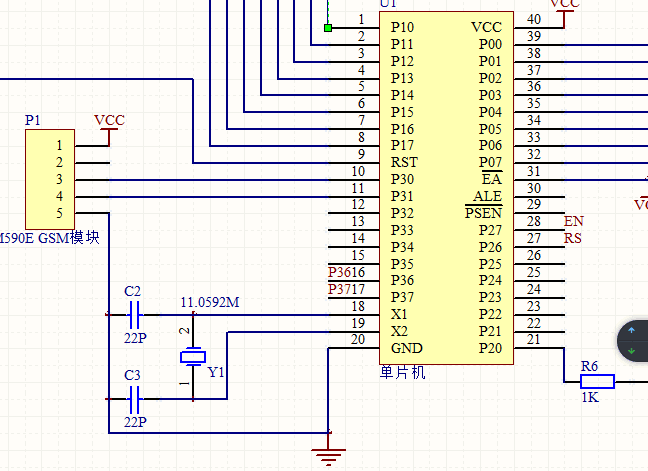Screen dimensions: 648x471
Task: Click the VCC pin name inside chip
Action: pyautogui.click(x=486, y=27)
